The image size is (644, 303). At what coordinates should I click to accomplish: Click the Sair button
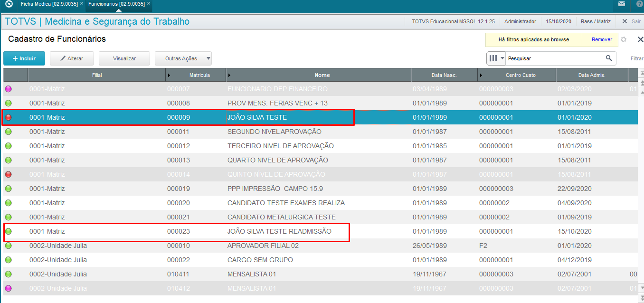pos(631,21)
